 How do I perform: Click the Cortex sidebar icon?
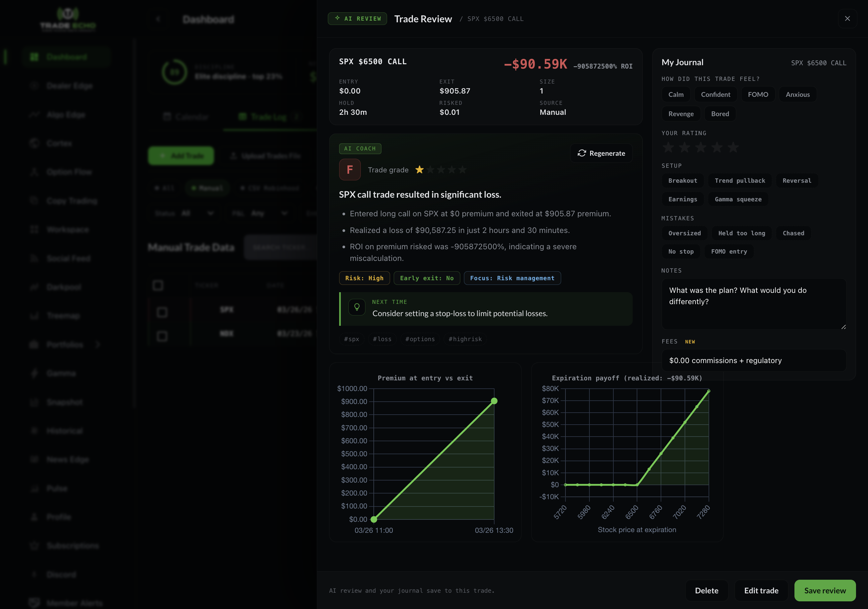pos(34,143)
